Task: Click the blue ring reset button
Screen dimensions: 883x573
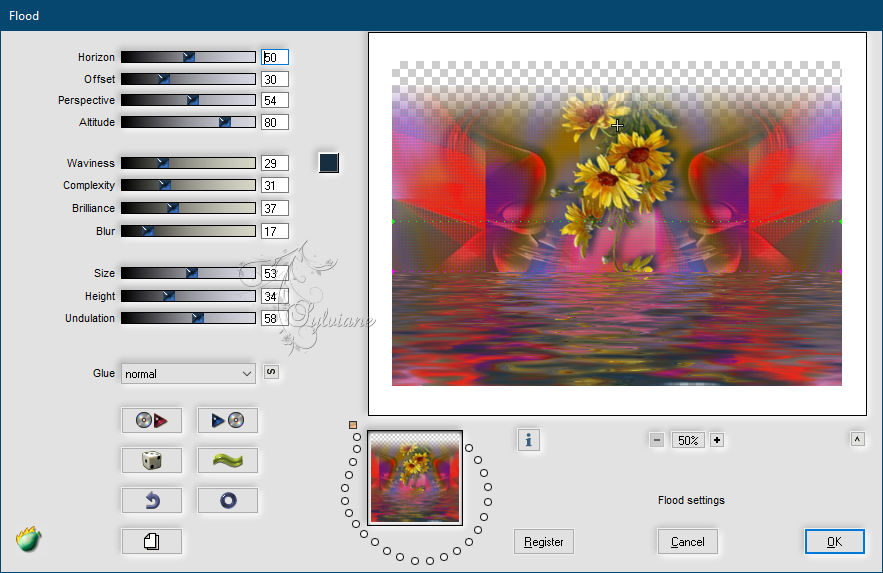Action: coord(228,500)
